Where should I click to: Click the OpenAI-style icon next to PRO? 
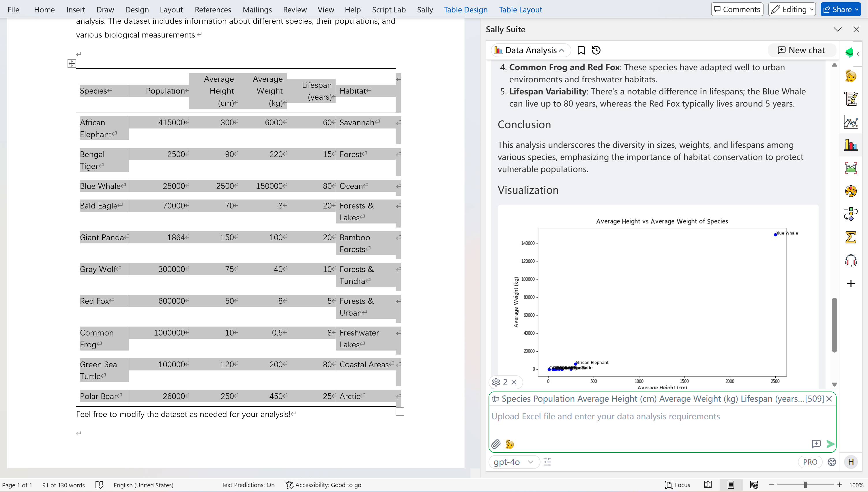[x=832, y=462]
